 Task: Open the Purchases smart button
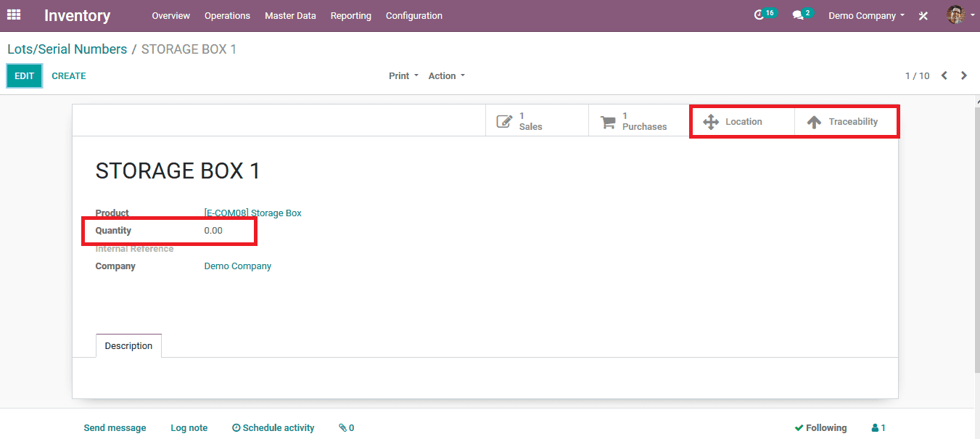pyautogui.click(x=640, y=121)
